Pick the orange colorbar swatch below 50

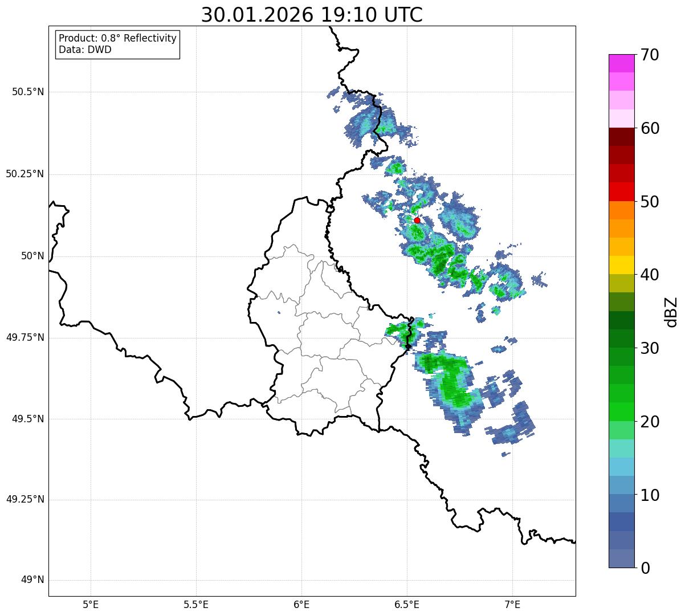pos(621,210)
